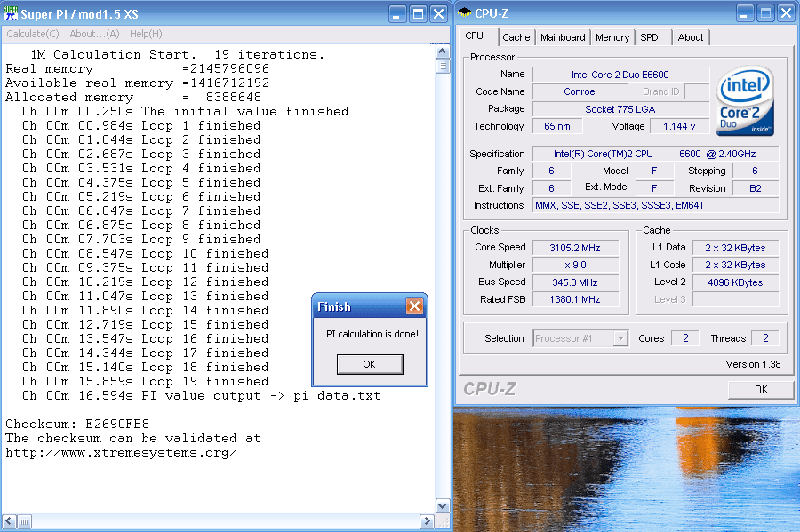
Task: Click the Multiplier value x 9.0
Action: (575, 265)
